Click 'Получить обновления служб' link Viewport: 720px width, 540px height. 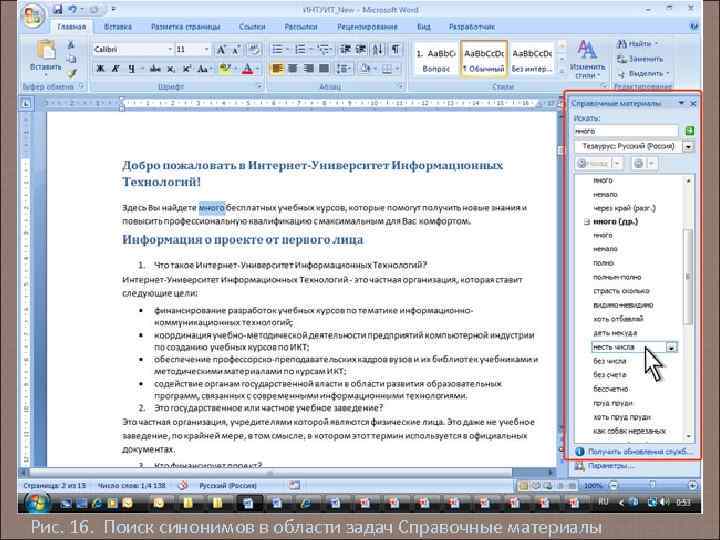click(639, 451)
